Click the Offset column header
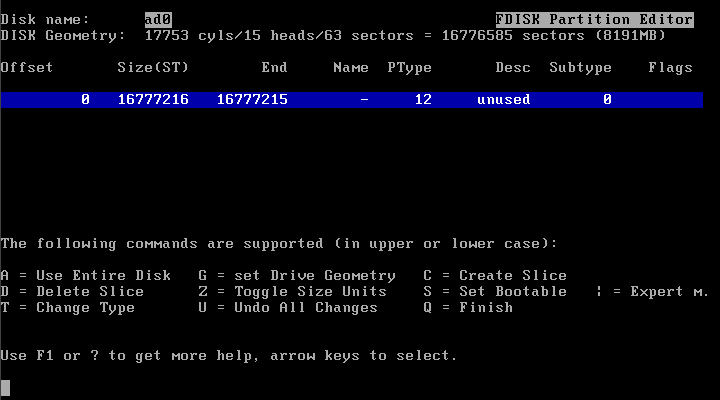Viewport: 720px width, 400px height. tap(27, 68)
